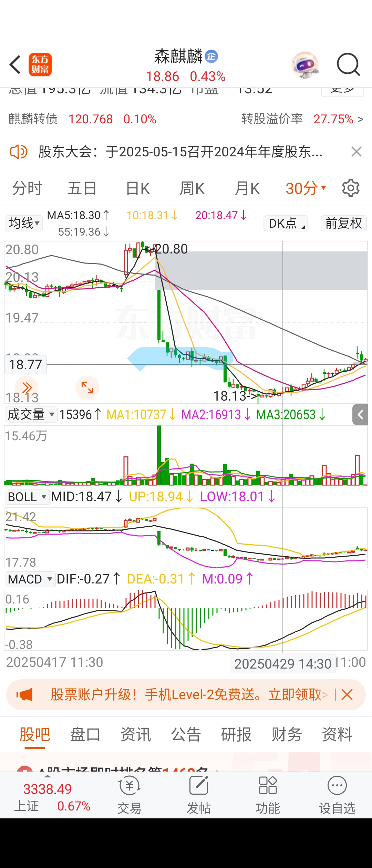The image size is (372, 868).
Task: Tap the megaphone promo icon
Action: click(x=24, y=695)
